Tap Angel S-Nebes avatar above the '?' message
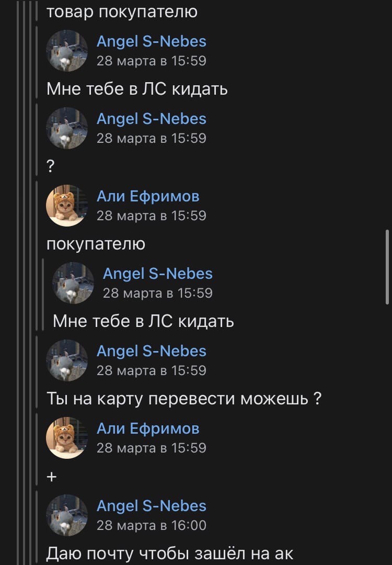The image size is (392, 565). click(67, 128)
